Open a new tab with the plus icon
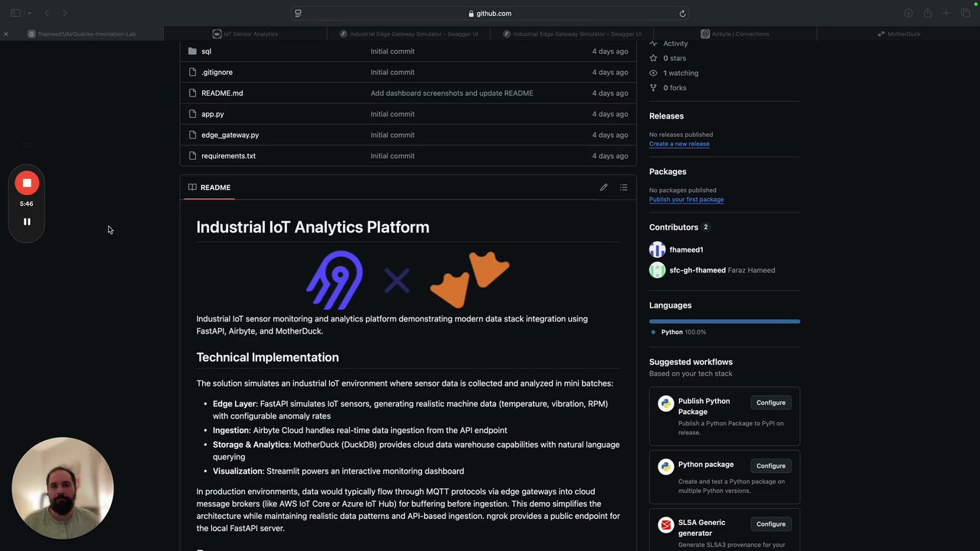980x551 pixels. (946, 13)
